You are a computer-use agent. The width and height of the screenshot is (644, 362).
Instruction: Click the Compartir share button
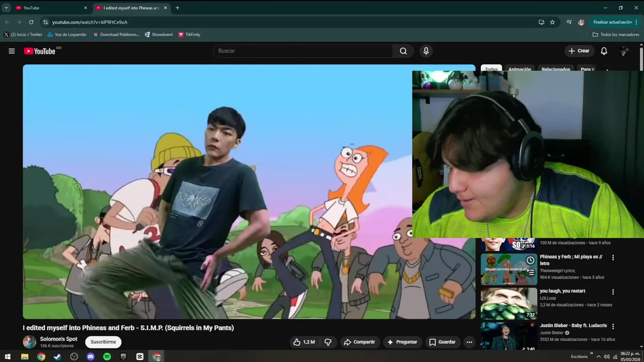(x=359, y=342)
